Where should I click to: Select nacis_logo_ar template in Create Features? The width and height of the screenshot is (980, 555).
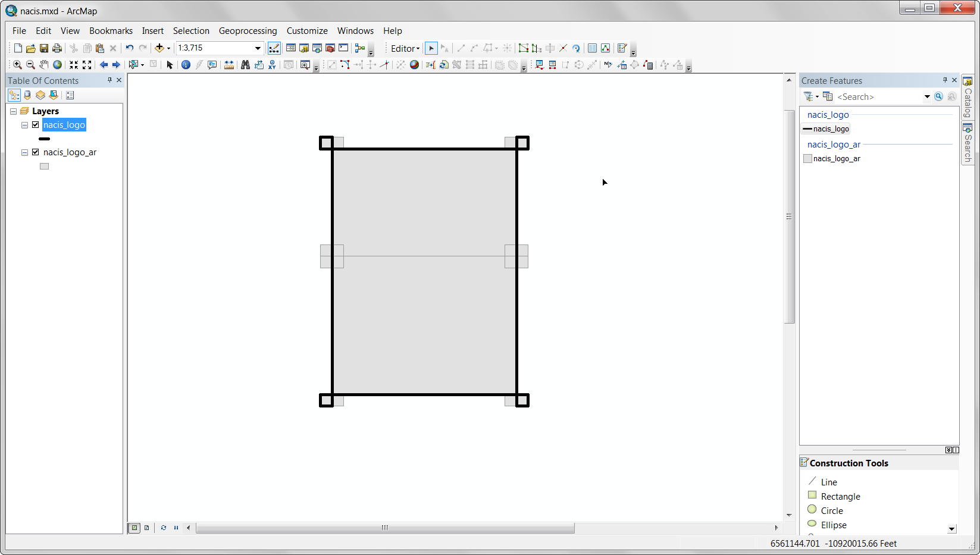(832, 158)
